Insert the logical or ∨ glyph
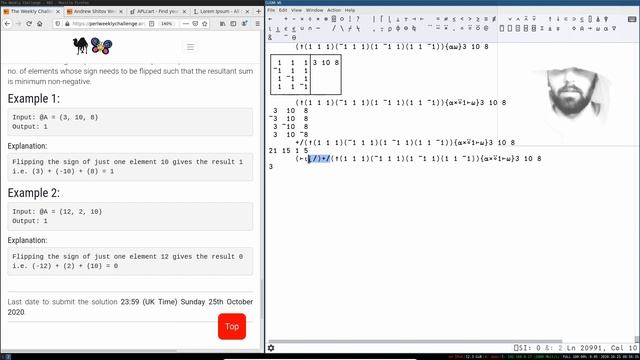640x360 pixels. (x=510, y=19)
